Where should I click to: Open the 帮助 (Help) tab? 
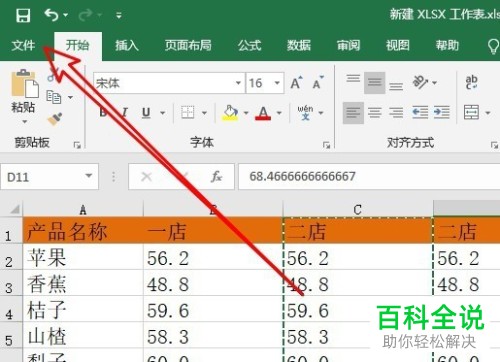coord(447,45)
